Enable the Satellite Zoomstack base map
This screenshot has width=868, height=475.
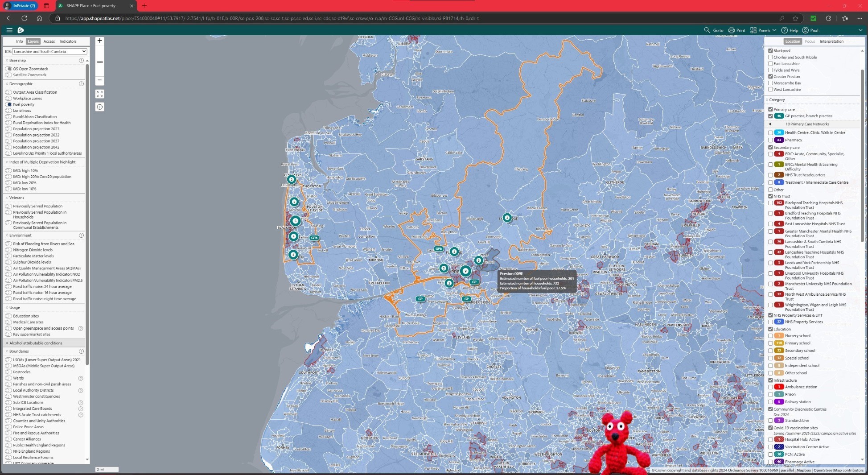point(9,75)
